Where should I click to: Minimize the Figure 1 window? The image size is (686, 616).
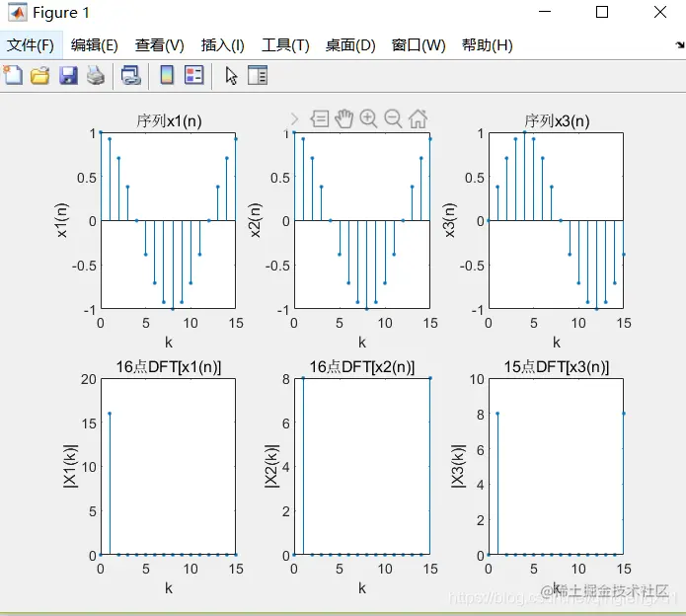coord(545,12)
